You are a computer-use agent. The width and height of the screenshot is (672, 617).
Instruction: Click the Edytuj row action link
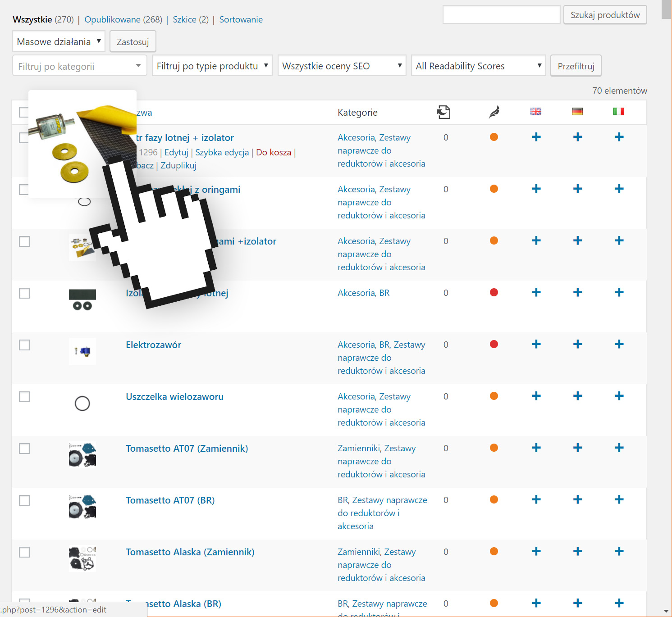[176, 152]
